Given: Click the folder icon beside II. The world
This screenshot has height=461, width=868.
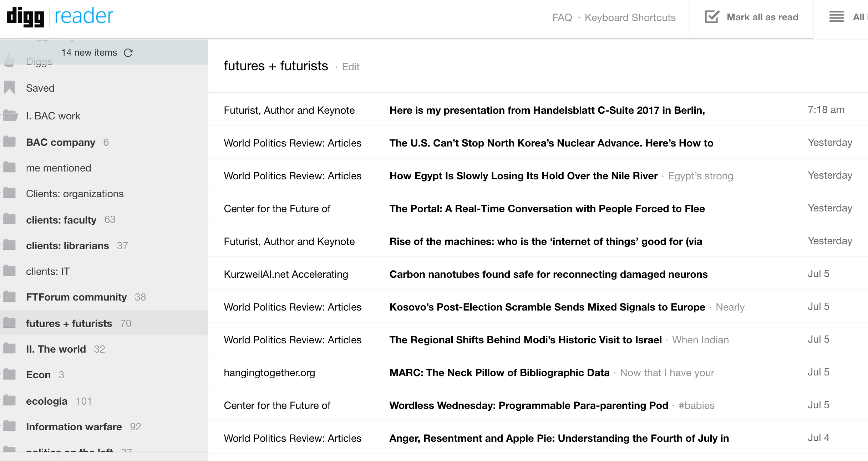Looking at the screenshot, I should coord(9,348).
